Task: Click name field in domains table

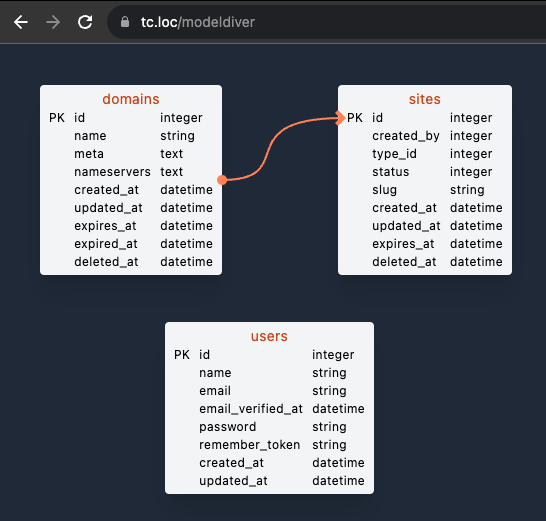Action: click(x=90, y=135)
